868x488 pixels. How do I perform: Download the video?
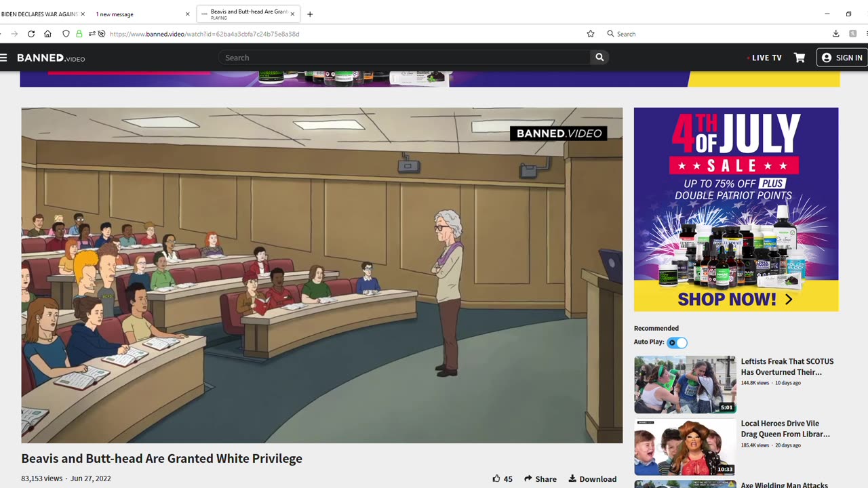click(593, 479)
